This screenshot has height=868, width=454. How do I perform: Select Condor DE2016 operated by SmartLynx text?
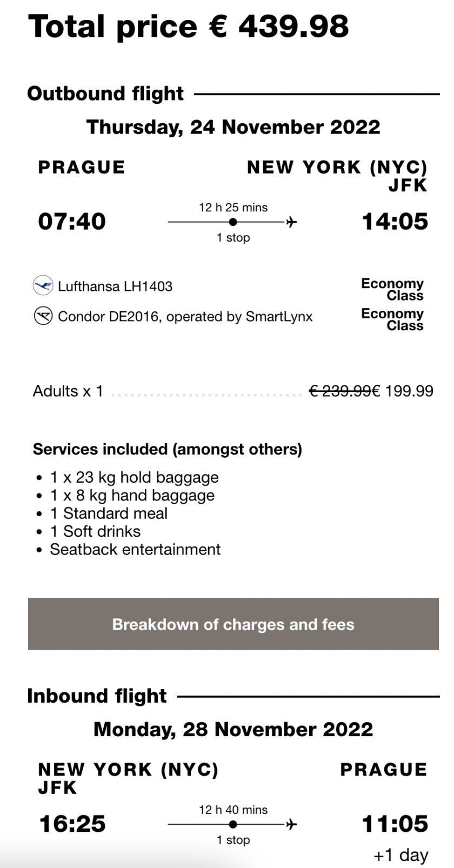[x=185, y=316]
